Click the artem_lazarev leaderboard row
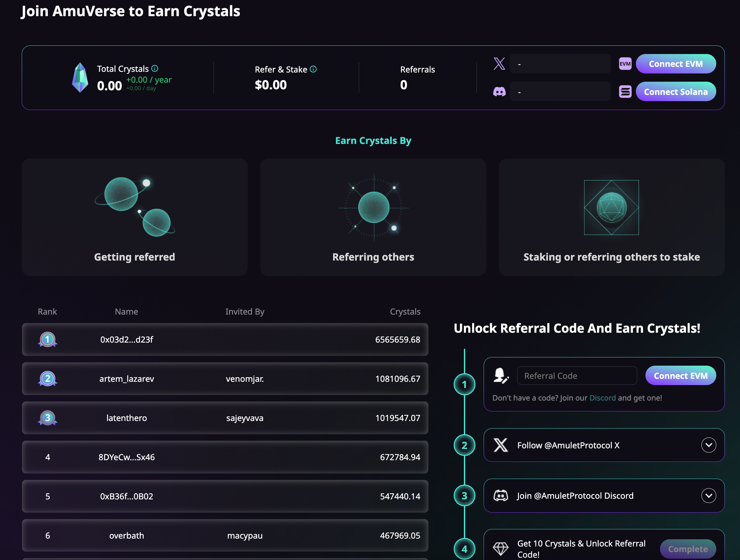This screenshot has width=740, height=560. click(225, 379)
